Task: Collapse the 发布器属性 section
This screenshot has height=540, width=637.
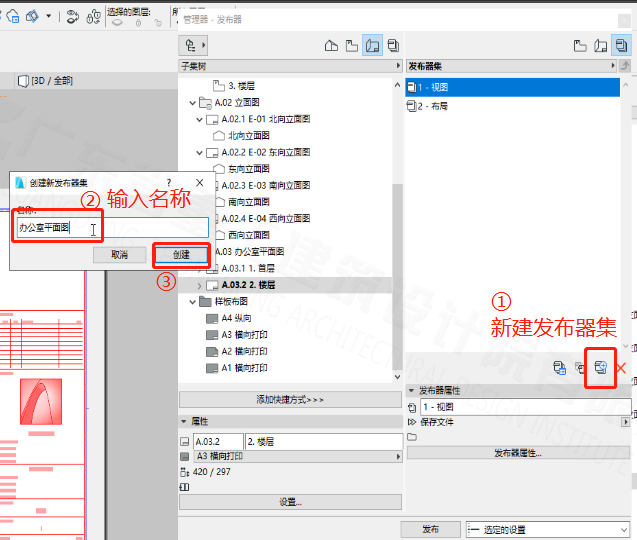Action: point(412,390)
